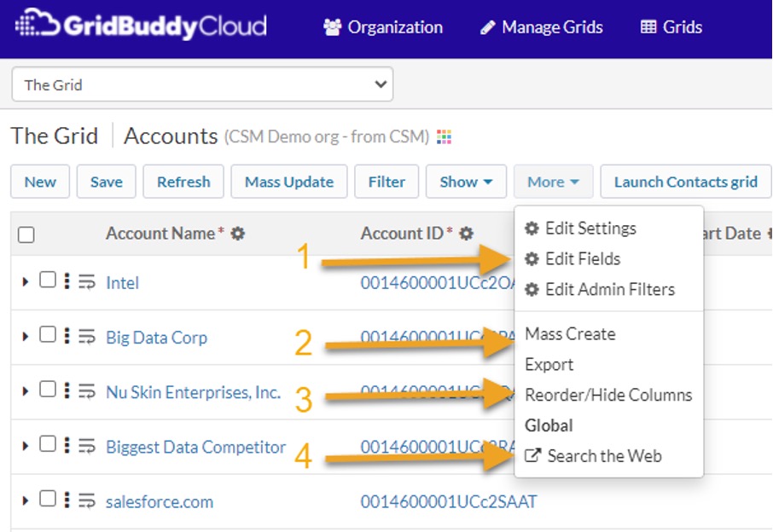Select Export in More menu
The image size is (773, 532).
(549, 365)
